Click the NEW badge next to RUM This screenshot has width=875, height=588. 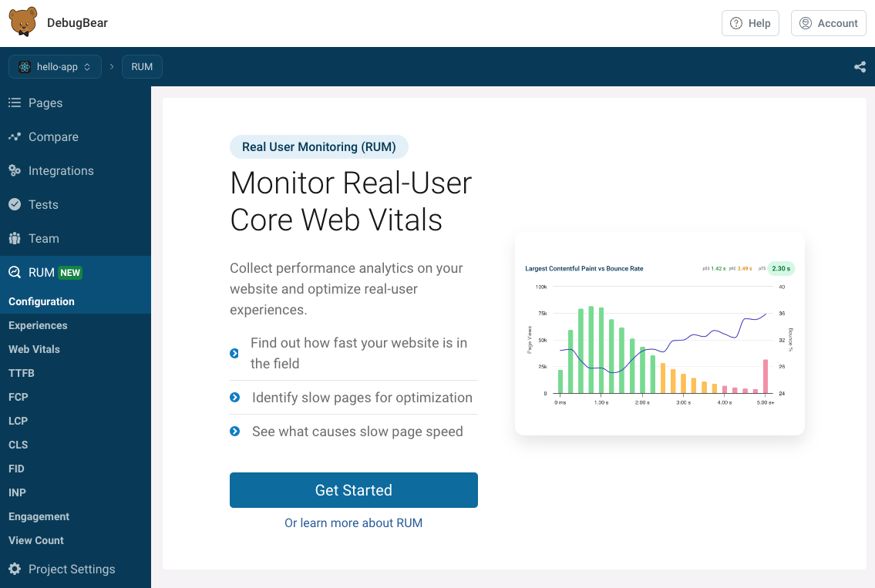70,273
